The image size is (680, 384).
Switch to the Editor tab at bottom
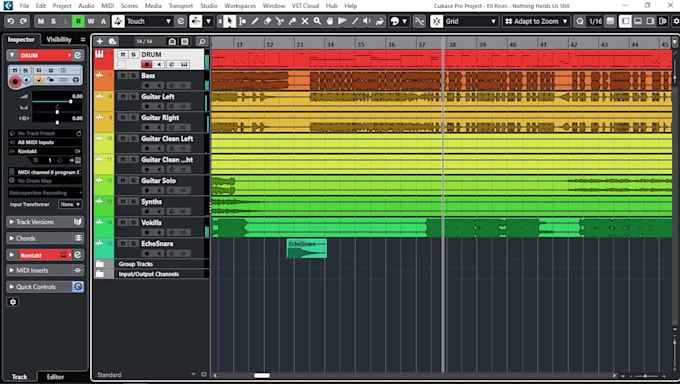pyautogui.click(x=55, y=377)
